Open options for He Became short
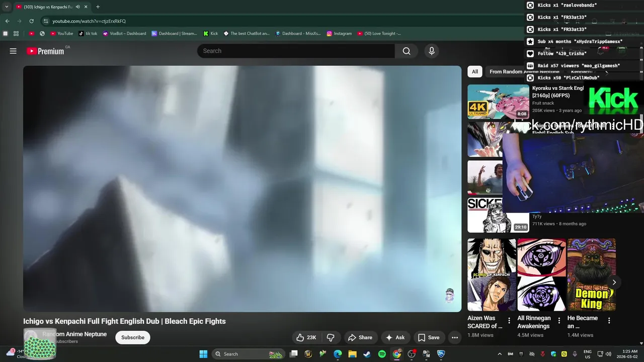Screen dimensions: 644x362 (x=609, y=321)
